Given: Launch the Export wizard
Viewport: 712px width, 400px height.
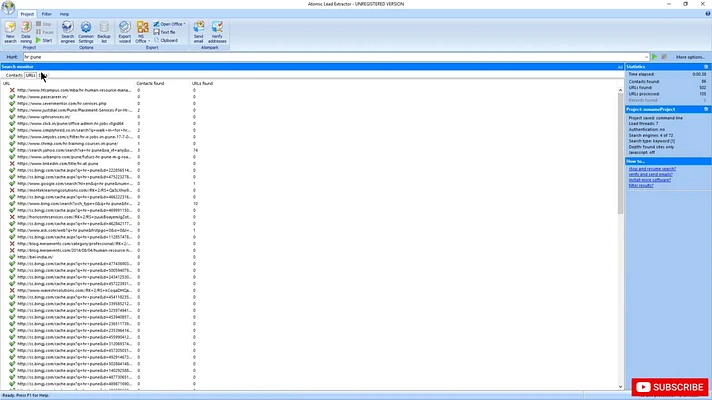Looking at the screenshot, I should point(124,32).
